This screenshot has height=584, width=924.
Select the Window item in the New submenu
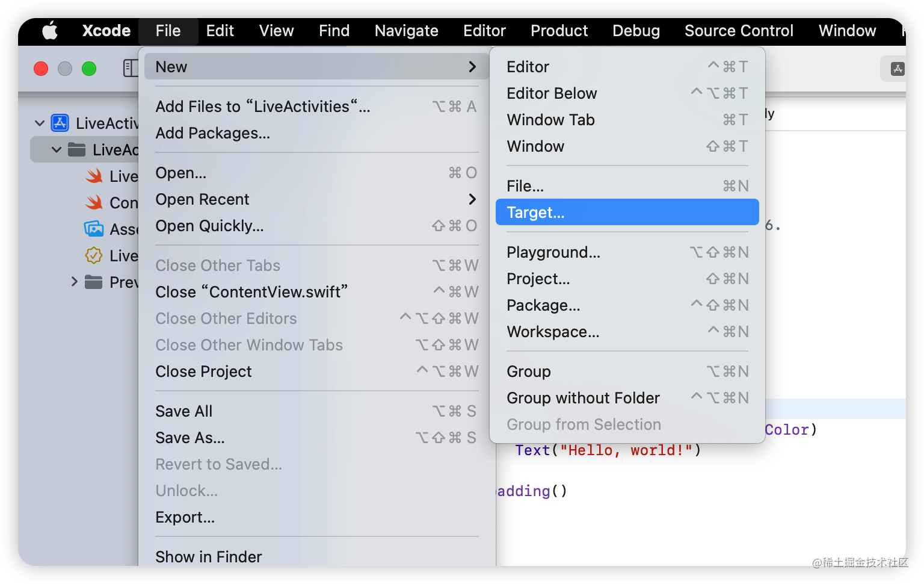627,146
